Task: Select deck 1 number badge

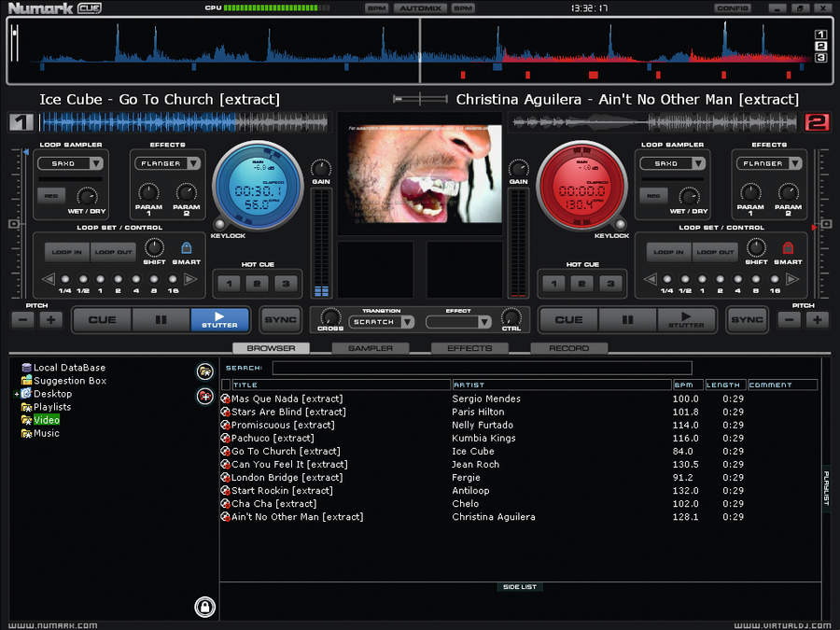Action: point(21,122)
